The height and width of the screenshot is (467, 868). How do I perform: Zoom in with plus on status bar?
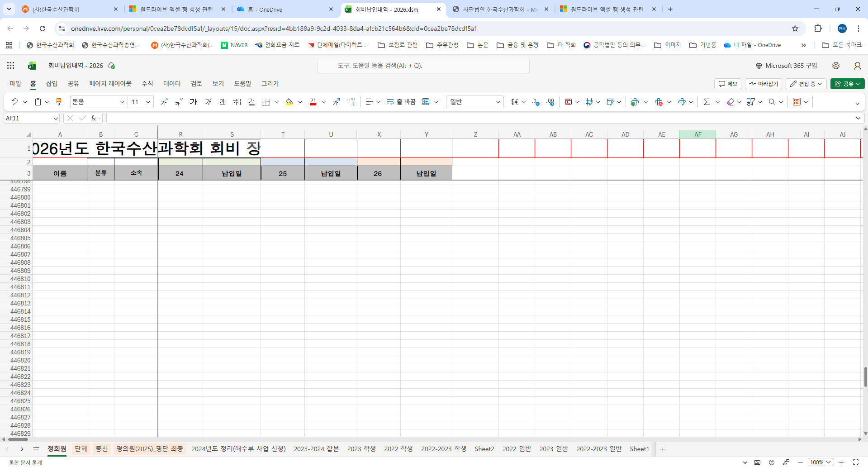[841, 462]
